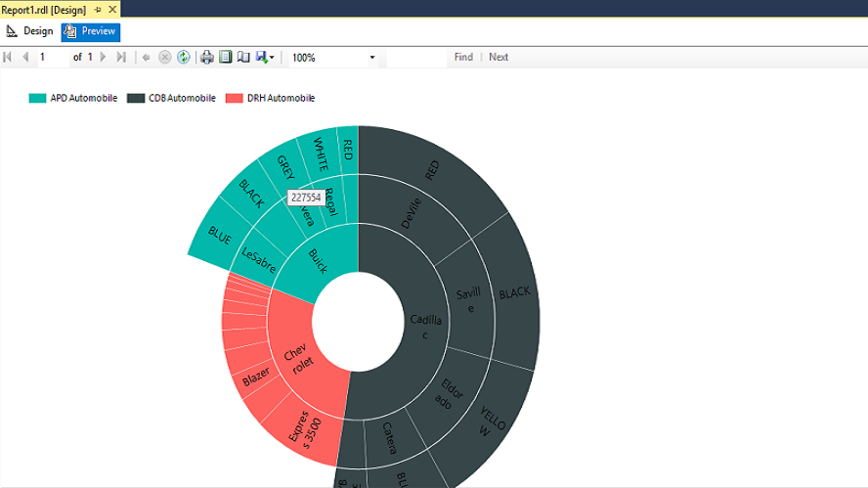Select the Buick segment in sunburst
Viewport: 868px width, 488px height.
pos(321,260)
